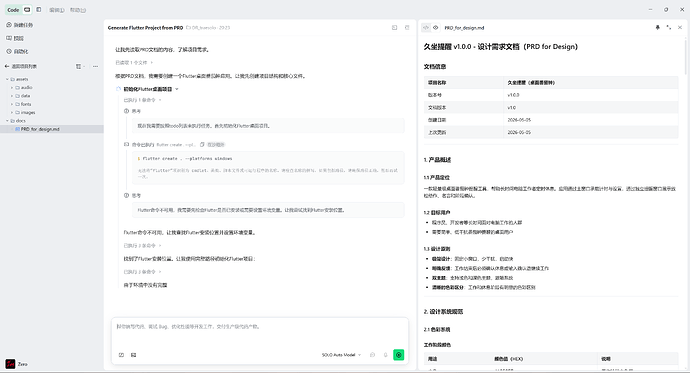Click the v1.0 cell in 文档版本 row

click(x=511, y=108)
